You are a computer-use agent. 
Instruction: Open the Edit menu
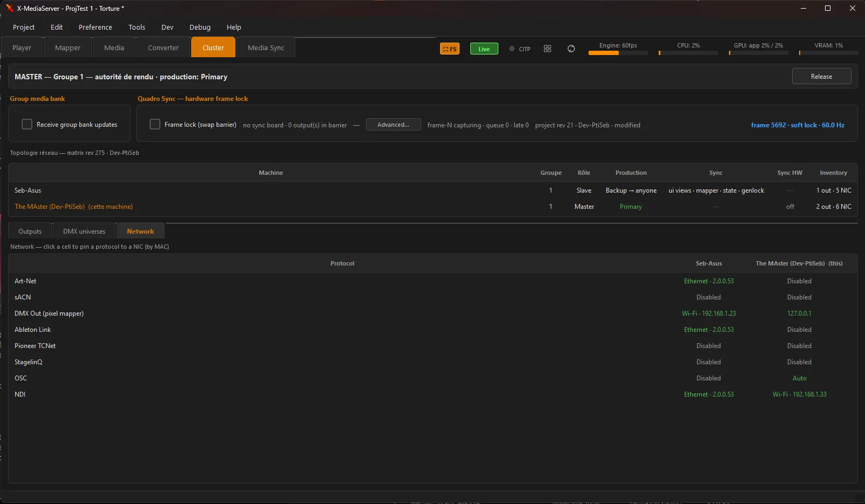(57, 27)
